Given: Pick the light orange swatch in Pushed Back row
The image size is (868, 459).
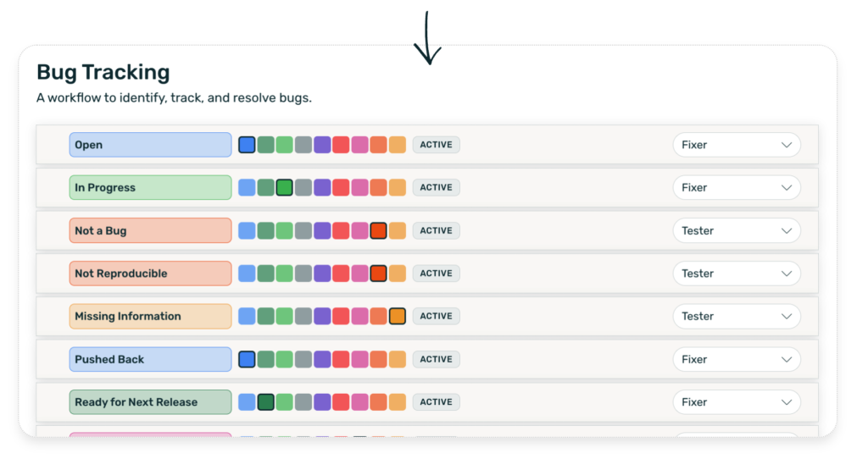Looking at the screenshot, I should (x=397, y=359).
